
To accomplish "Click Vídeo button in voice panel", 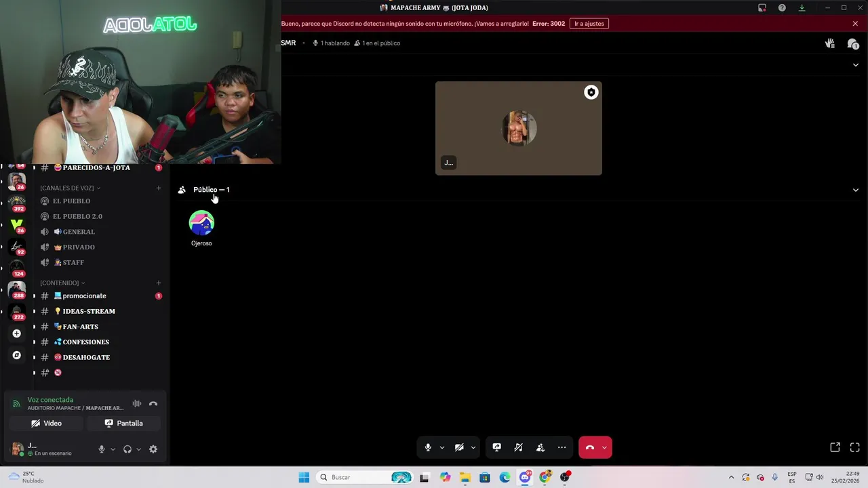I will (46, 424).
